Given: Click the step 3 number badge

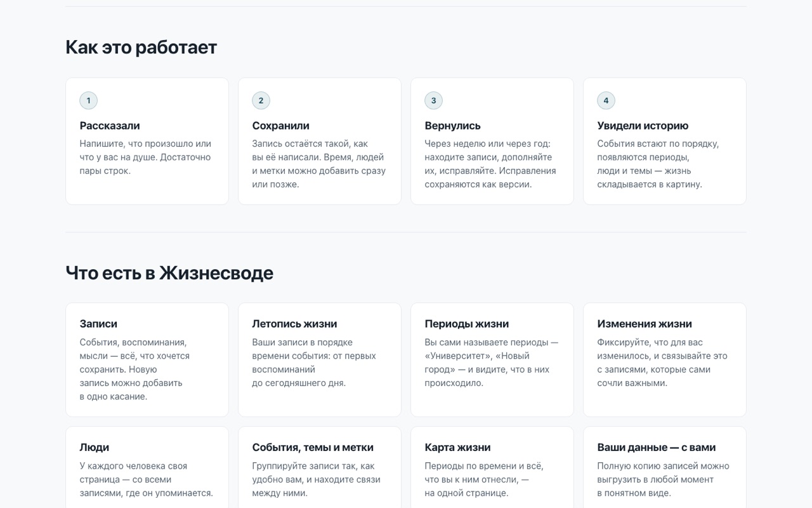Looking at the screenshot, I should [x=433, y=100].
